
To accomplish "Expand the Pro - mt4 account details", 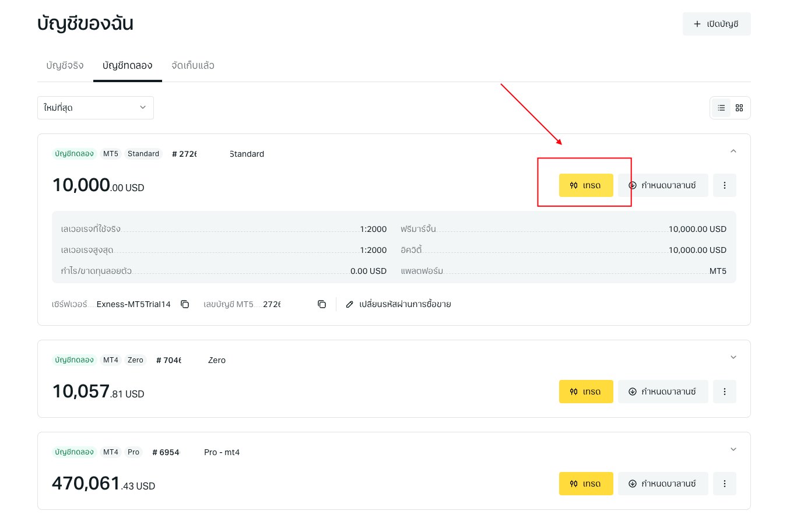I will coord(733,449).
